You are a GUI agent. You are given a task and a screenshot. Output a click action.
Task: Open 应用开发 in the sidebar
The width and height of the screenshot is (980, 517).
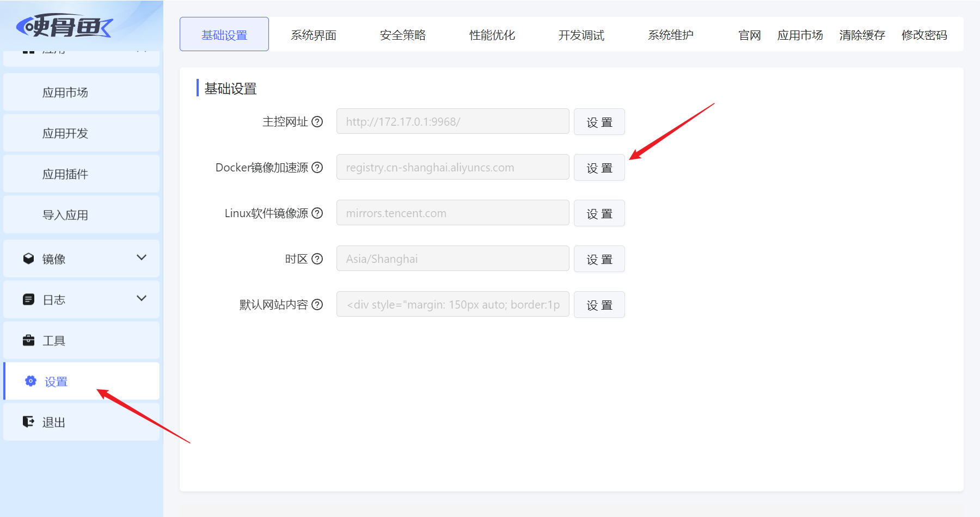point(82,133)
